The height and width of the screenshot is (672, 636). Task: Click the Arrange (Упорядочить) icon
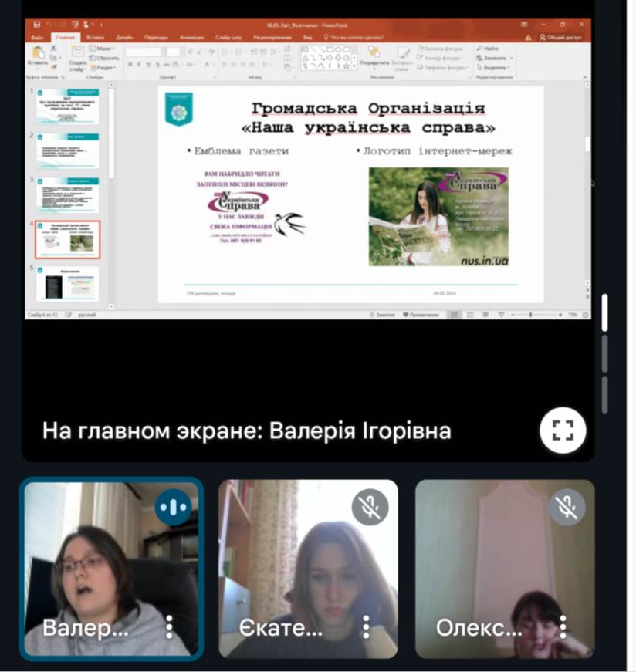[x=374, y=52]
